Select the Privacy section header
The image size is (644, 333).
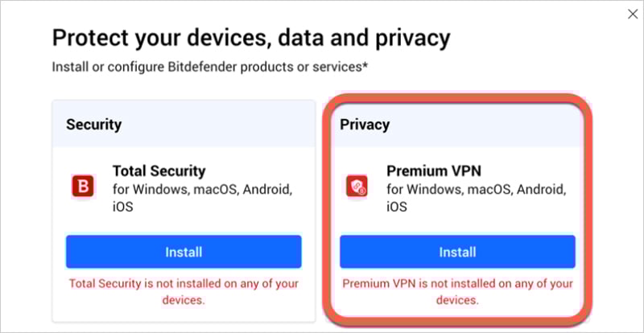click(x=365, y=125)
